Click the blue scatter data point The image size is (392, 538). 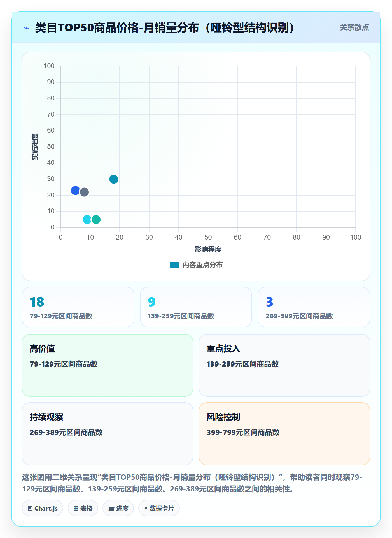pos(75,191)
